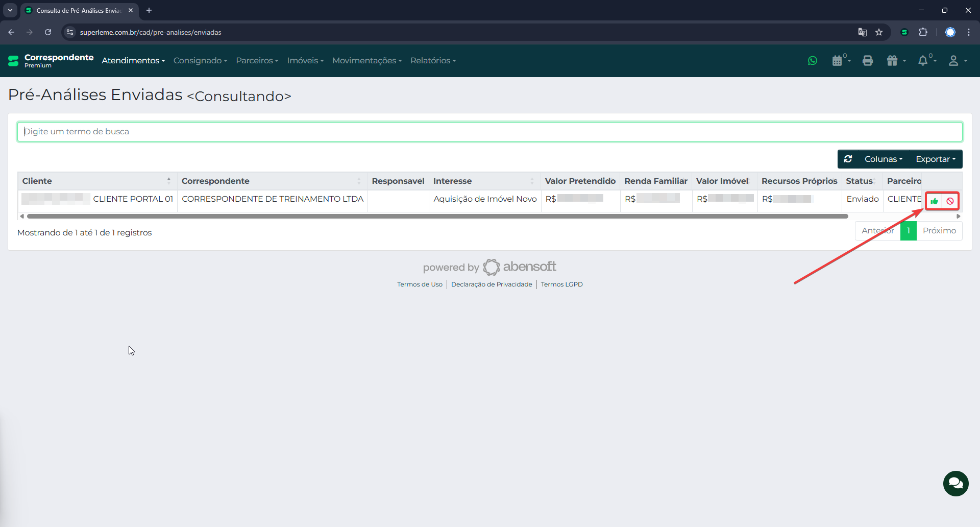Click the table refresh icon button
Viewport: 980px width, 527px height.
[x=848, y=159]
